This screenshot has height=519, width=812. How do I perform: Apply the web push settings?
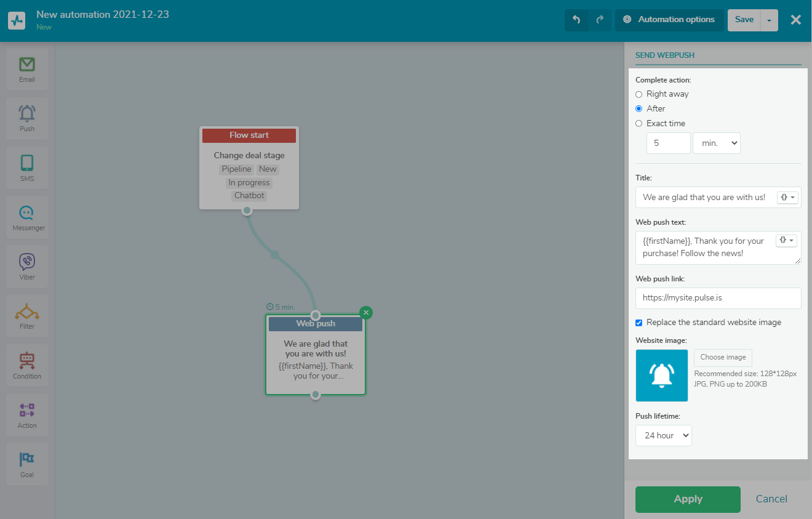pos(688,499)
